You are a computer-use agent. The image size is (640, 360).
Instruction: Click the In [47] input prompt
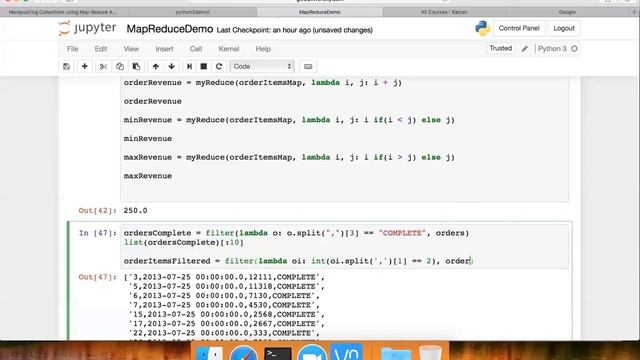pos(98,233)
